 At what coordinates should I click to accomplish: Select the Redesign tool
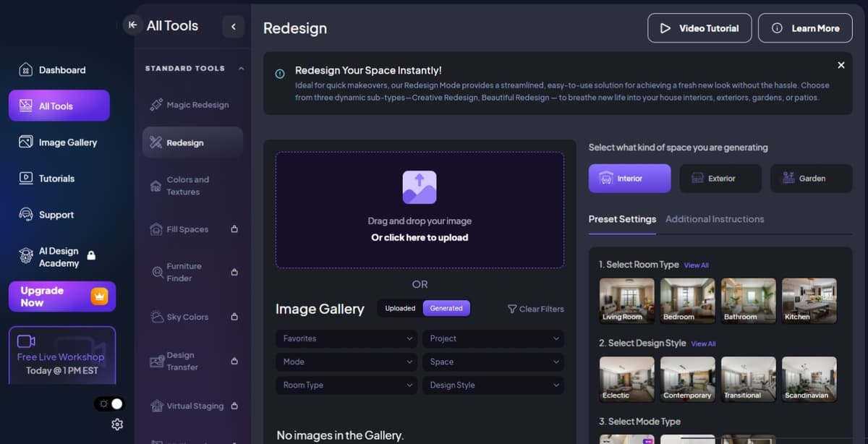(x=192, y=142)
